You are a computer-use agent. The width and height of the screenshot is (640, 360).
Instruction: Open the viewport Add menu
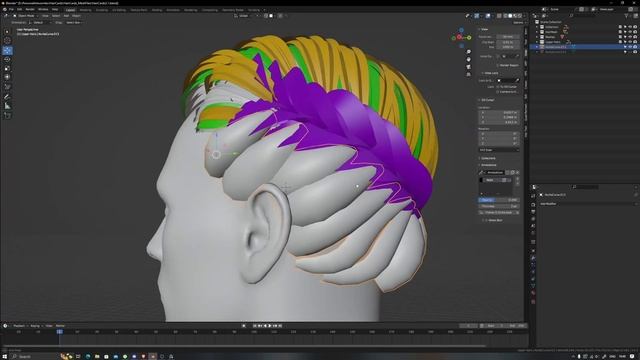[x=66, y=16]
